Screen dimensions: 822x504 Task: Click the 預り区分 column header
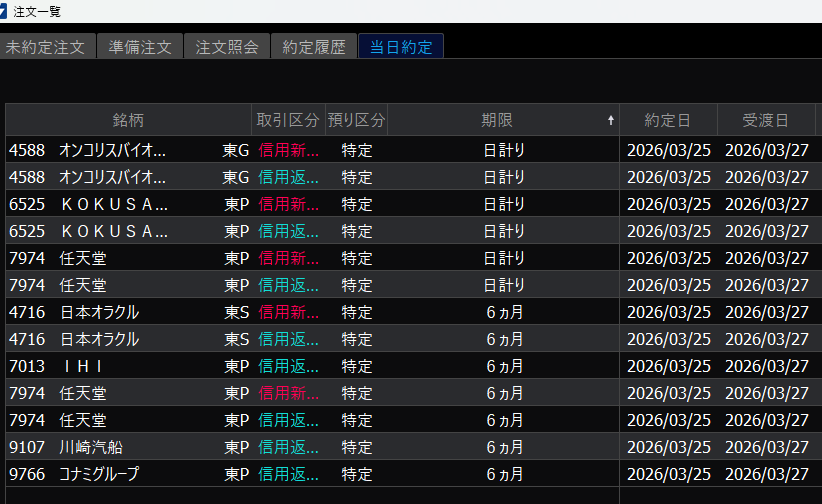click(356, 120)
